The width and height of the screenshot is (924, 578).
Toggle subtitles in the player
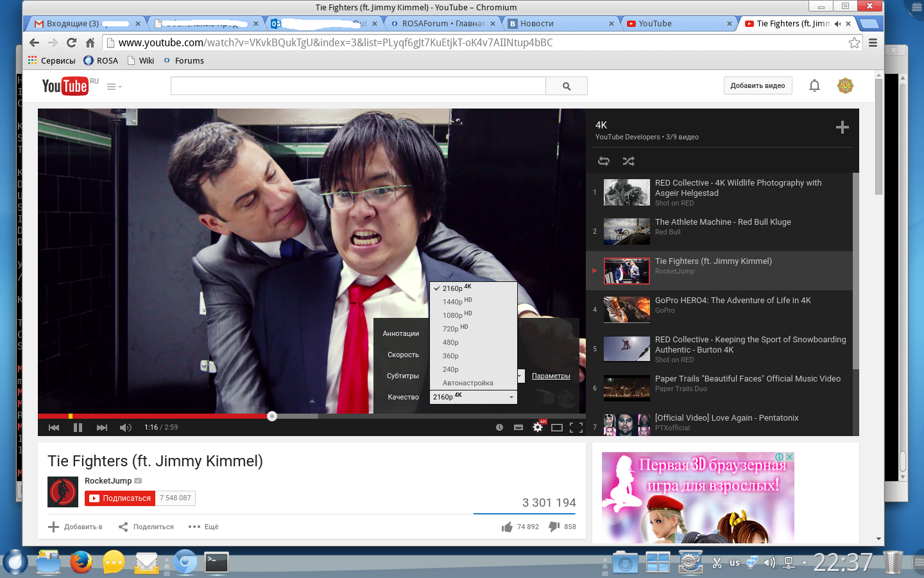518,428
